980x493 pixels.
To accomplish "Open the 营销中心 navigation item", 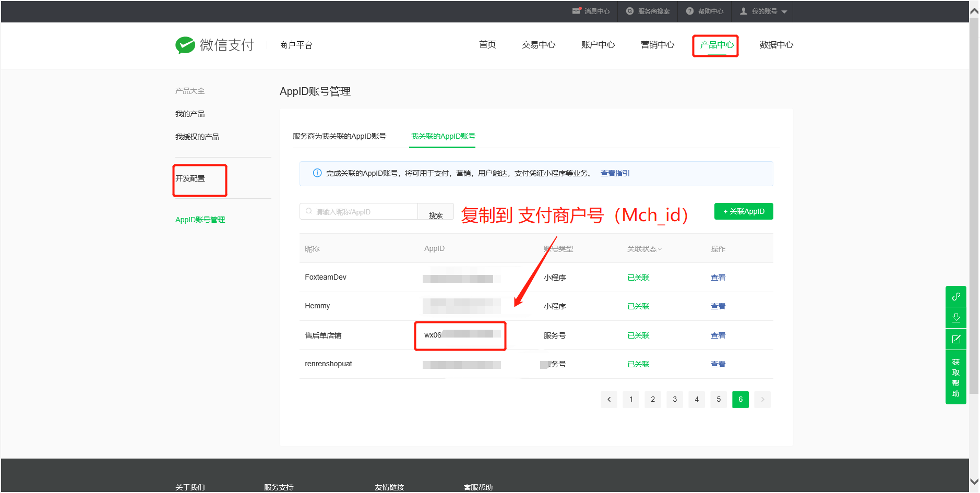I will click(658, 45).
